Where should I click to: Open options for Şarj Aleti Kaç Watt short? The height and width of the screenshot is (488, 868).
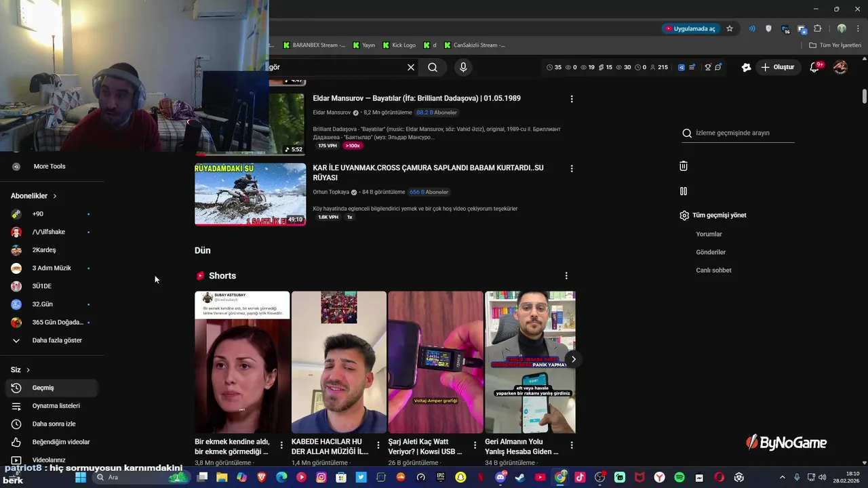coord(475,445)
